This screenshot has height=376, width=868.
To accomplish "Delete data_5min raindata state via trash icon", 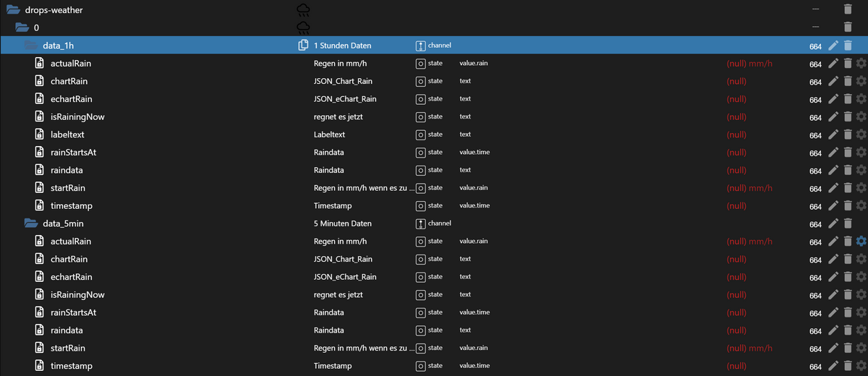I will click(848, 330).
